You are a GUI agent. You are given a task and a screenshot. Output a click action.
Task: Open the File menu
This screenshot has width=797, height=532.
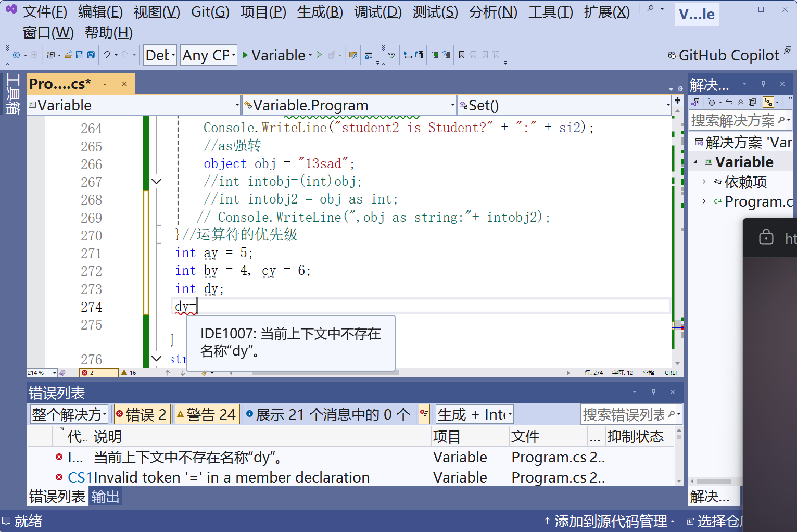click(x=45, y=12)
